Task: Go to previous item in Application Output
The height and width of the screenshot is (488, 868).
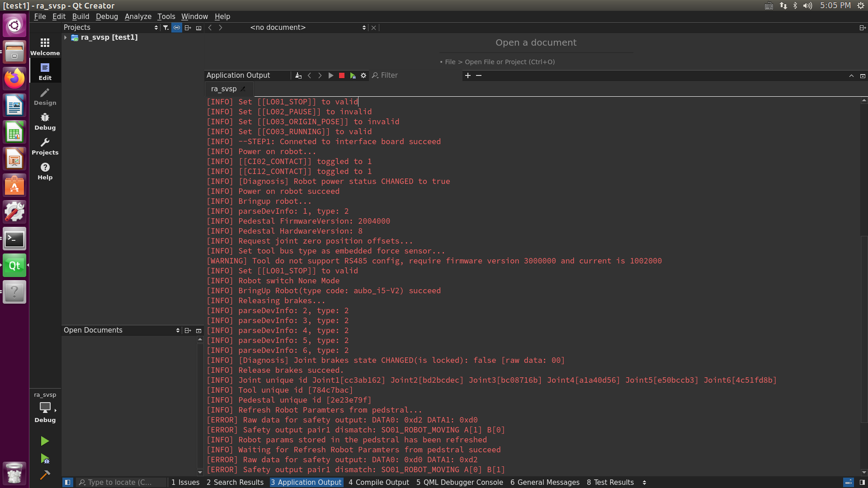Action: point(309,75)
